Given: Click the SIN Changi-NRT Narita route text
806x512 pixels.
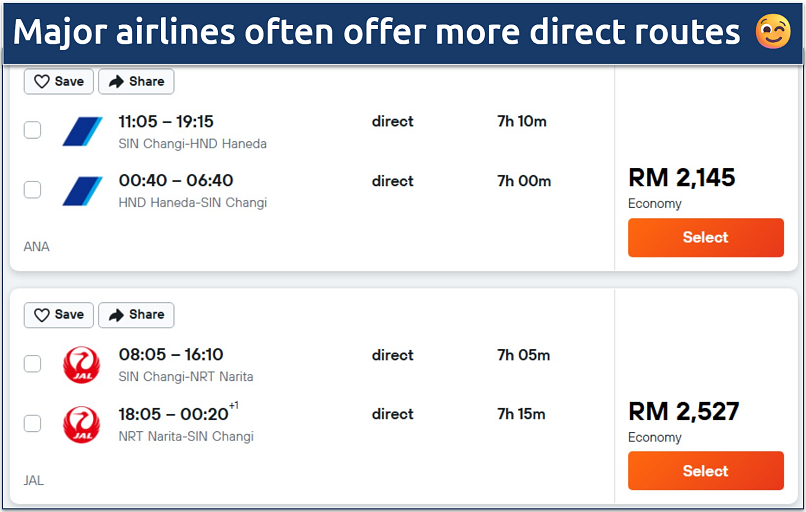Looking at the screenshot, I should pyautogui.click(x=185, y=377).
